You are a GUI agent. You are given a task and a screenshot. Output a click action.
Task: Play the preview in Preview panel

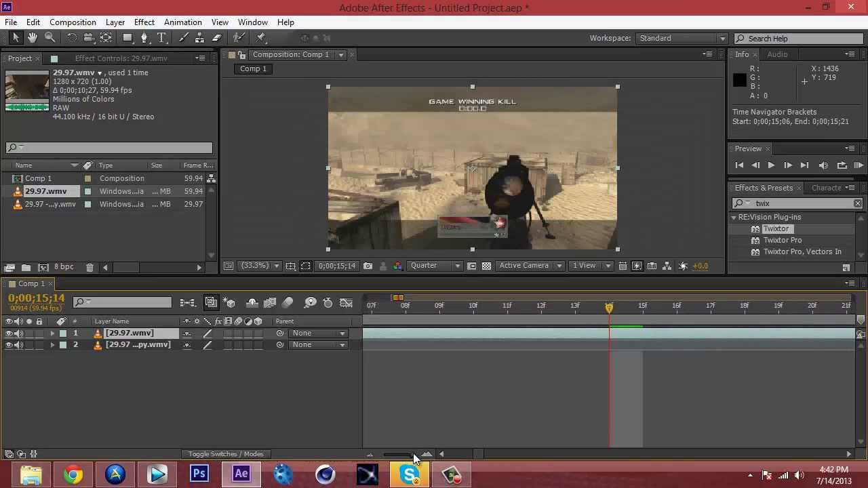pos(771,165)
